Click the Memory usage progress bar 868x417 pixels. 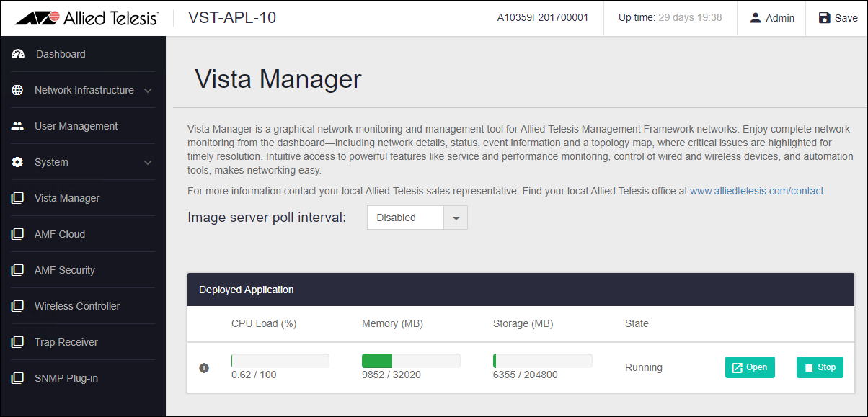(x=411, y=361)
